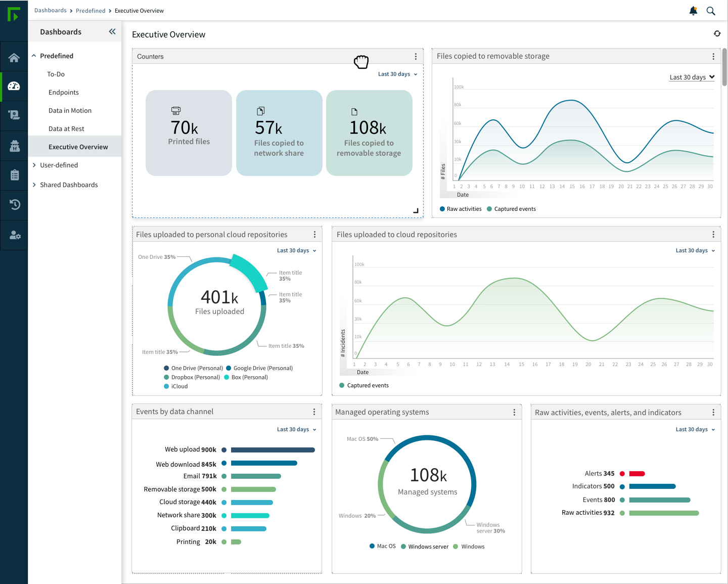The height and width of the screenshot is (584, 728).
Task: Open the Files copied to removable storage counter card
Action: [369, 133]
